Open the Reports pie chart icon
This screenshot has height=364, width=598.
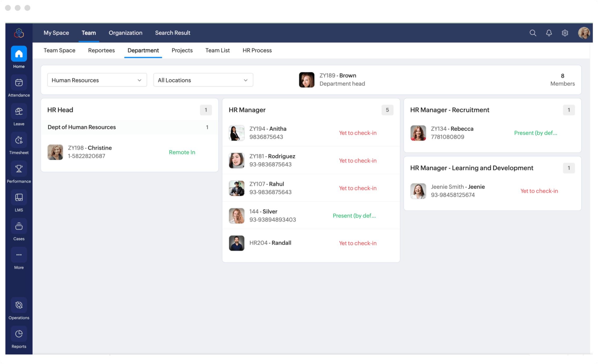click(x=19, y=334)
